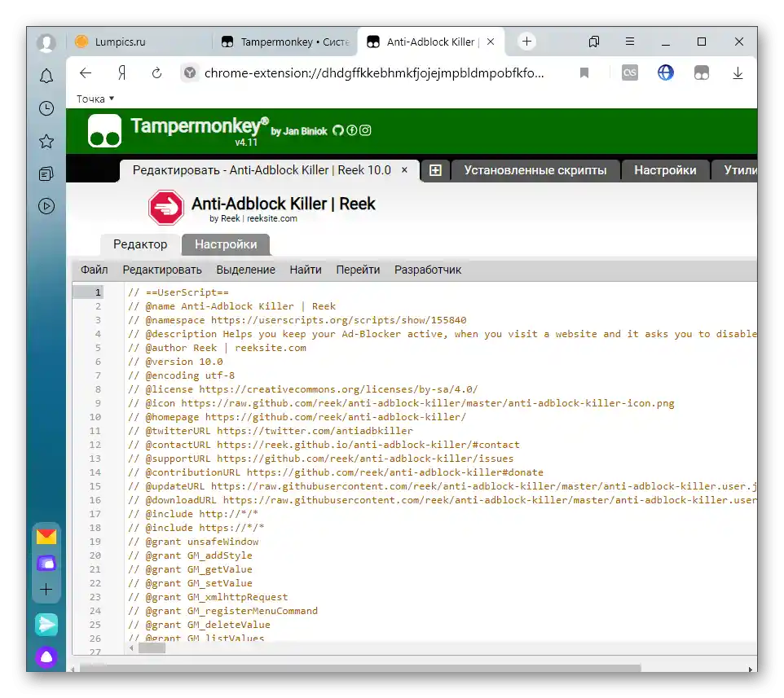Open video play icon in sidebar
784x698 pixels.
click(x=46, y=206)
